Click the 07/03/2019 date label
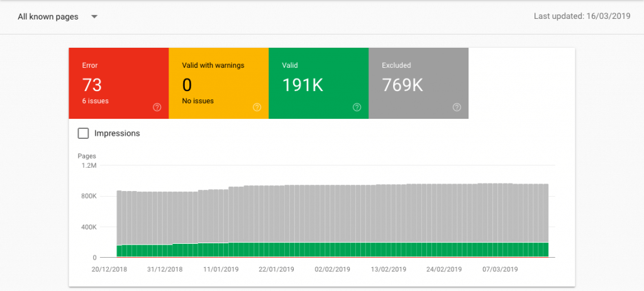 [500, 270]
